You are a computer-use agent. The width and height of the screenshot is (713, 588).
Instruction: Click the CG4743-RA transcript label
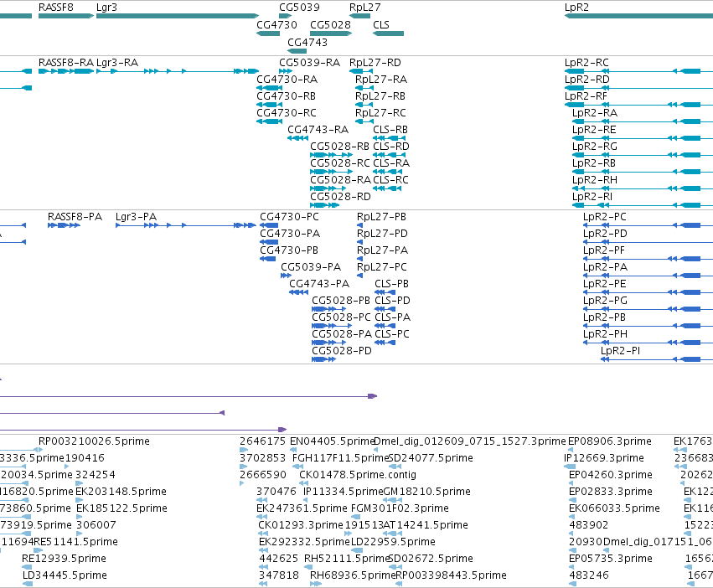(318, 130)
